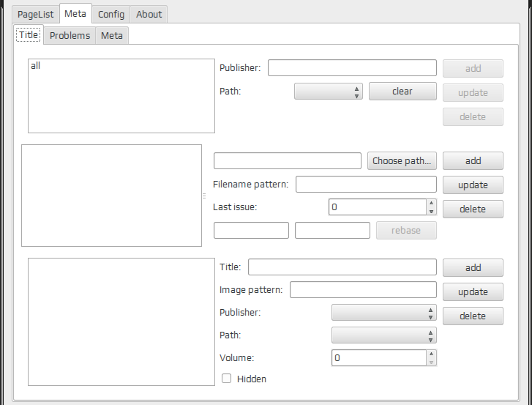The image size is (532, 405).
Task: Click the Volume number field
Action: click(x=378, y=358)
